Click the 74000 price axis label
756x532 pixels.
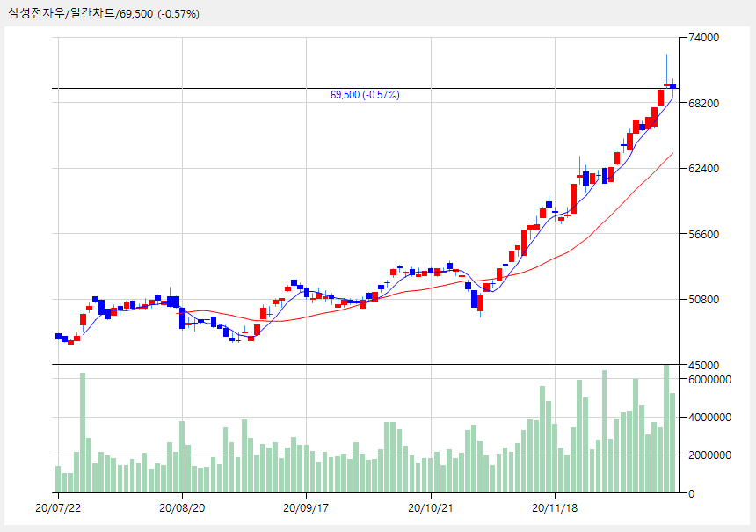pyautogui.click(x=704, y=38)
